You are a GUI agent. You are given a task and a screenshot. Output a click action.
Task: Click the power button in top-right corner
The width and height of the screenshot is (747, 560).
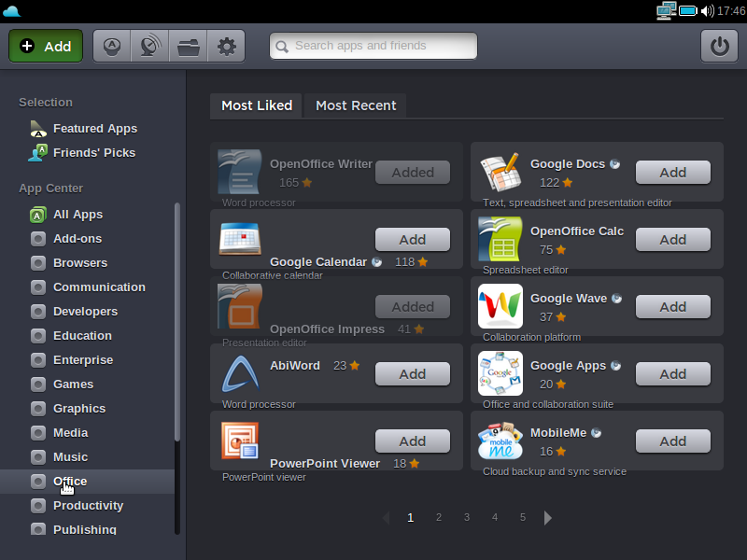pos(719,46)
